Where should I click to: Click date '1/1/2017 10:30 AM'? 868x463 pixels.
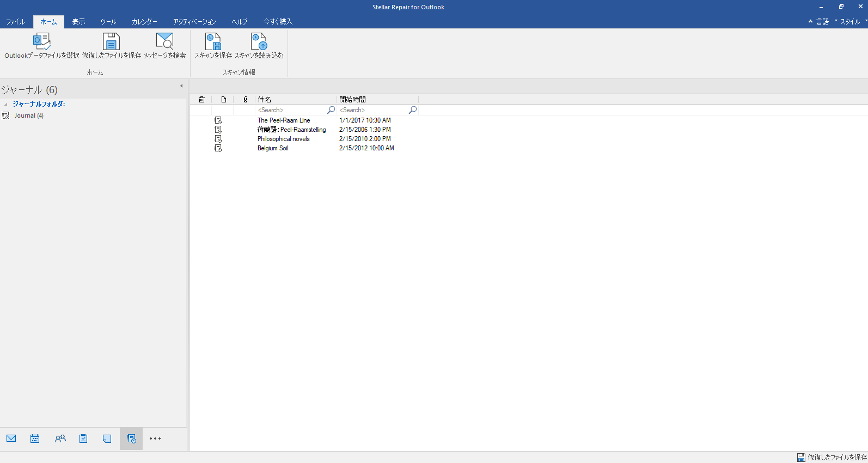point(365,120)
